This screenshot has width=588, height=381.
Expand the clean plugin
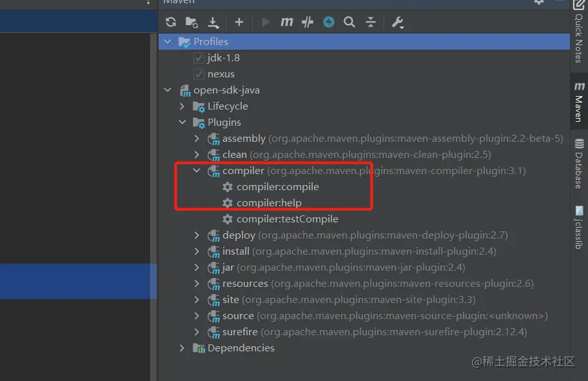coord(197,155)
